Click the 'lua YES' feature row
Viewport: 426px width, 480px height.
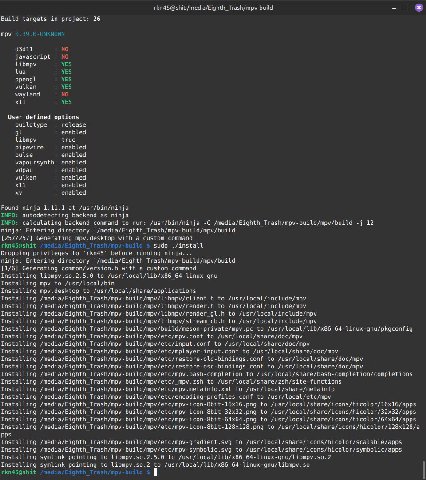[43, 72]
